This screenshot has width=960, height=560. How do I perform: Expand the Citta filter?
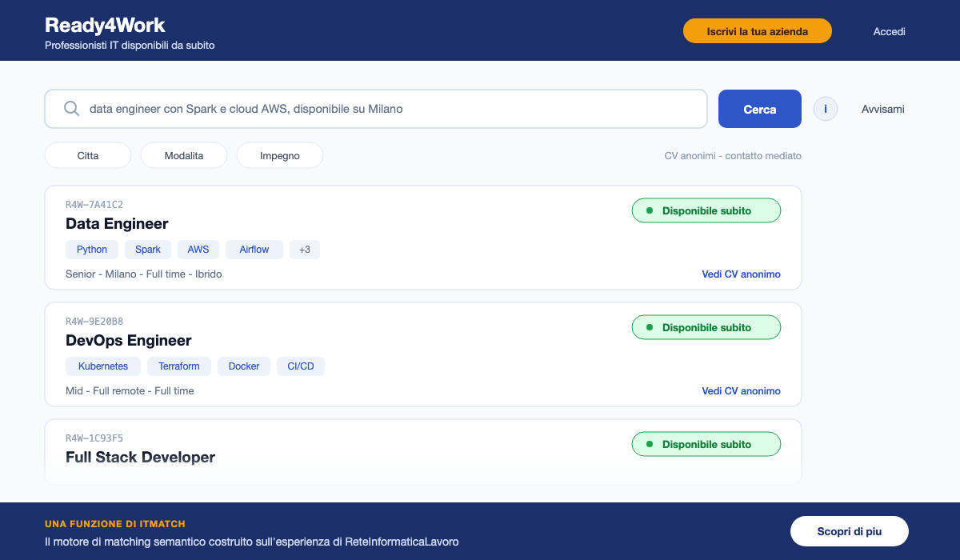[x=88, y=155]
